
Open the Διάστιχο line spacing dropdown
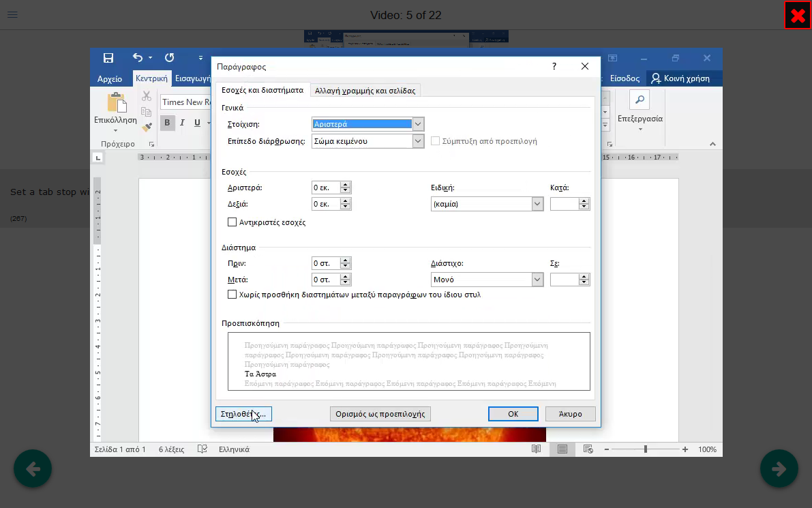(x=537, y=280)
